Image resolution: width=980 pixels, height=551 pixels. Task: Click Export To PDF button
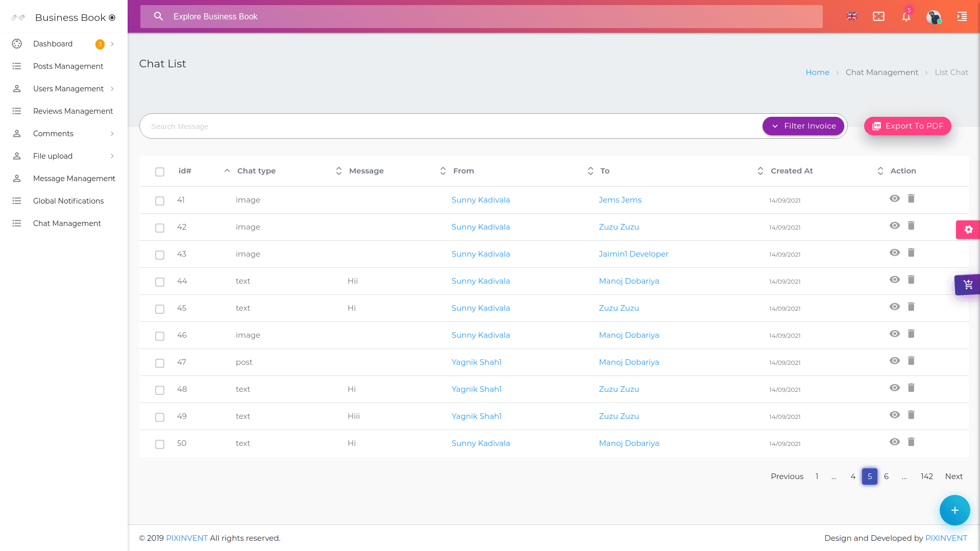click(907, 126)
